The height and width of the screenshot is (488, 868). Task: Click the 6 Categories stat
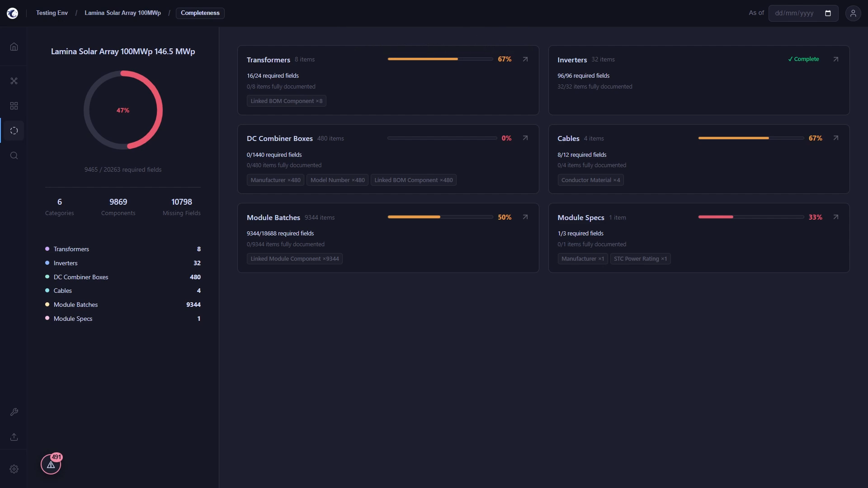(60, 207)
